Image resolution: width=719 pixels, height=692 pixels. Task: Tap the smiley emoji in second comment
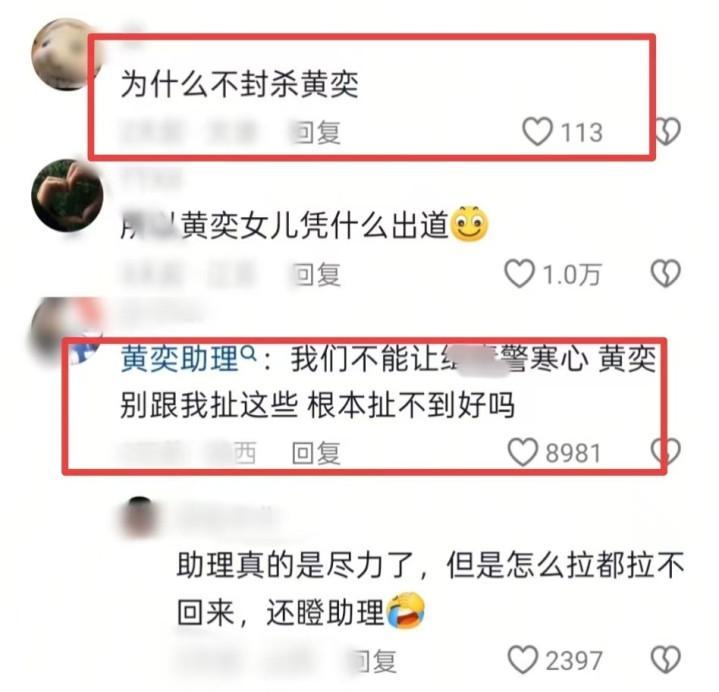pyautogui.click(x=470, y=224)
